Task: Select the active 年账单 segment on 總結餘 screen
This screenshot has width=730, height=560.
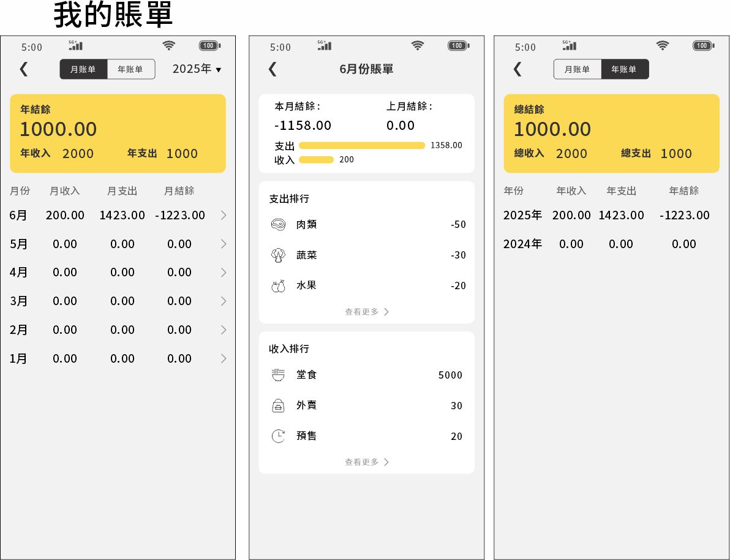Action: tap(624, 69)
